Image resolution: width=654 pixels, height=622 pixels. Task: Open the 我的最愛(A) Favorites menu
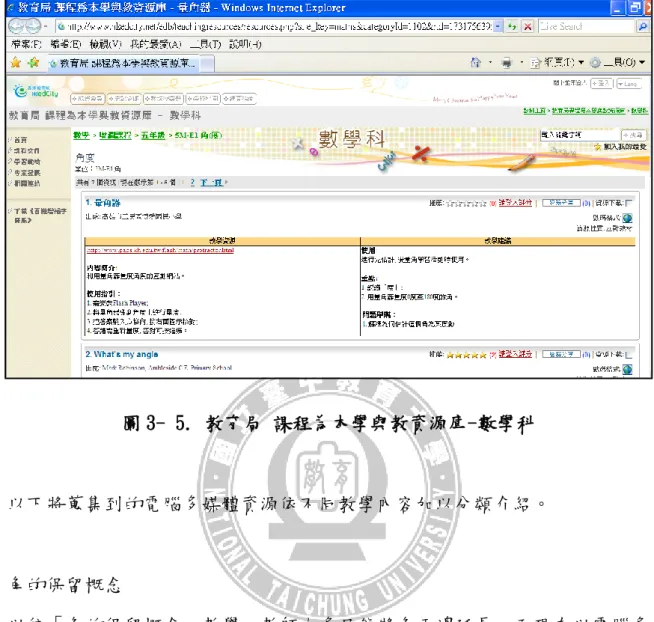(x=156, y=44)
